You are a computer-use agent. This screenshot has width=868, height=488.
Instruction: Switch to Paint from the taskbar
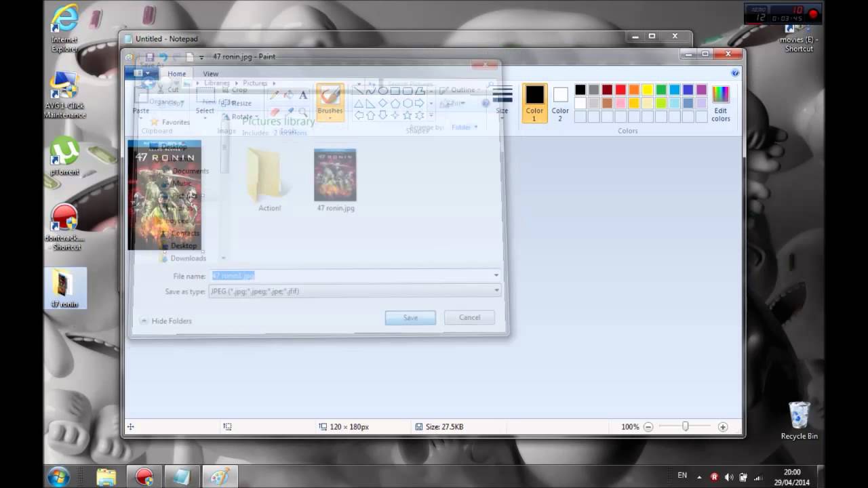(x=220, y=476)
